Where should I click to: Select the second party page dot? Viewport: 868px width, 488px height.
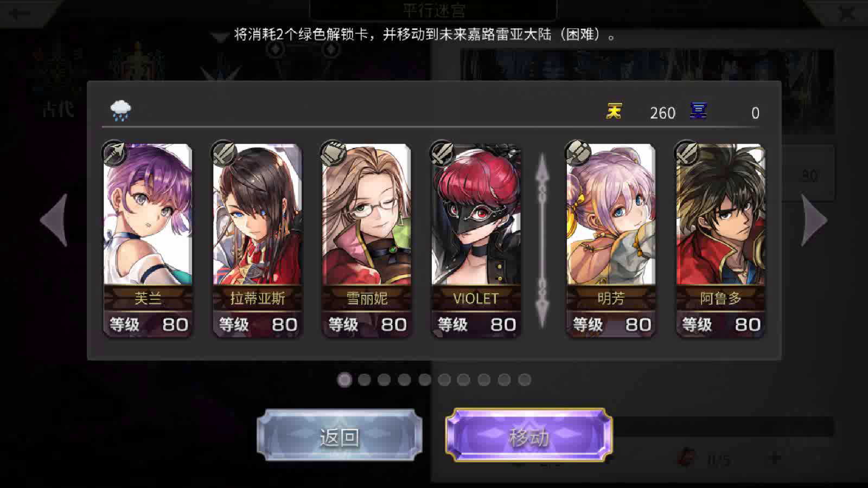(365, 380)
